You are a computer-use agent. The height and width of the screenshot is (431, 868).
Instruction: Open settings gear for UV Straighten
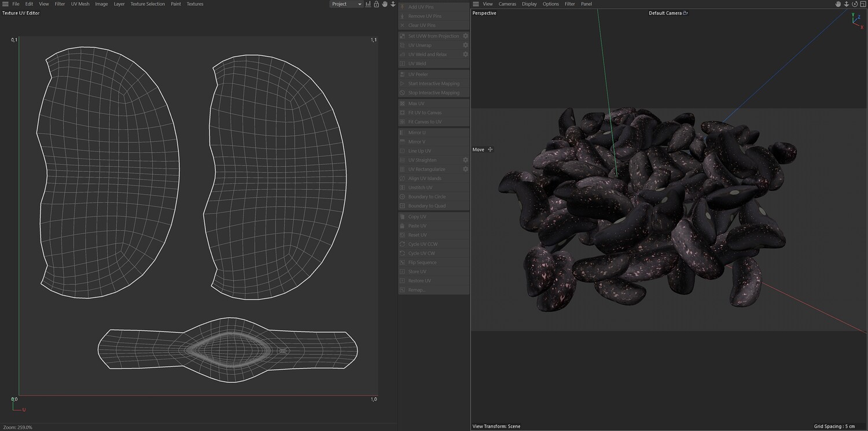465,160
